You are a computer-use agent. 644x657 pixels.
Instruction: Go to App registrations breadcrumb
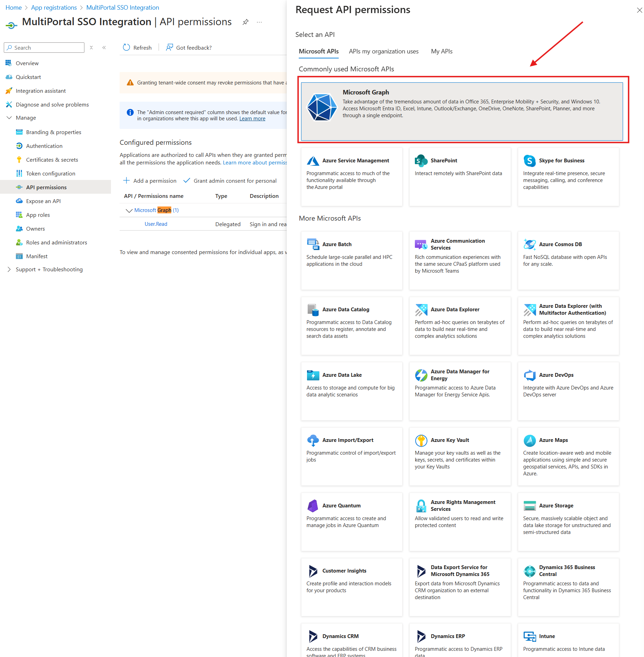tap(54, 8)
